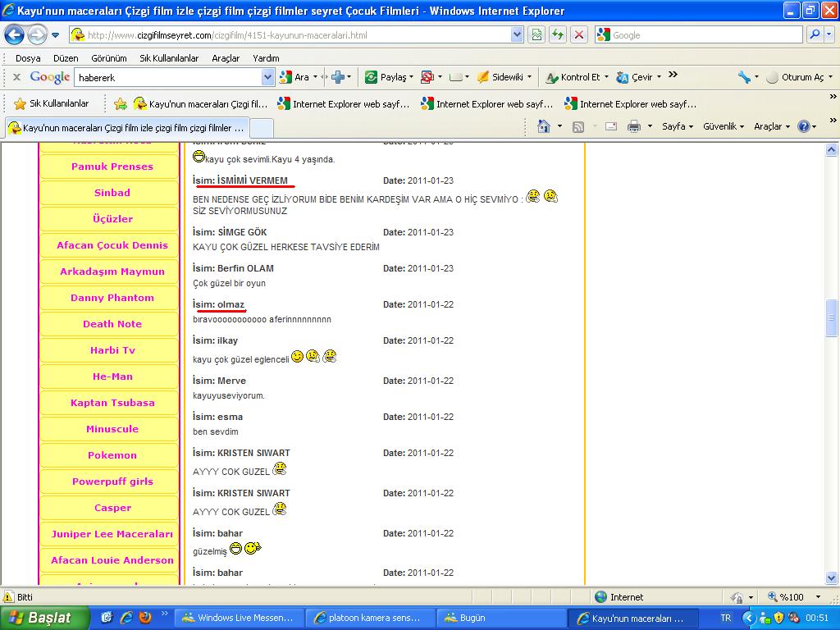Click the Refresh page icon
Screen dimensions: 840x630
(x=558, y=34)
